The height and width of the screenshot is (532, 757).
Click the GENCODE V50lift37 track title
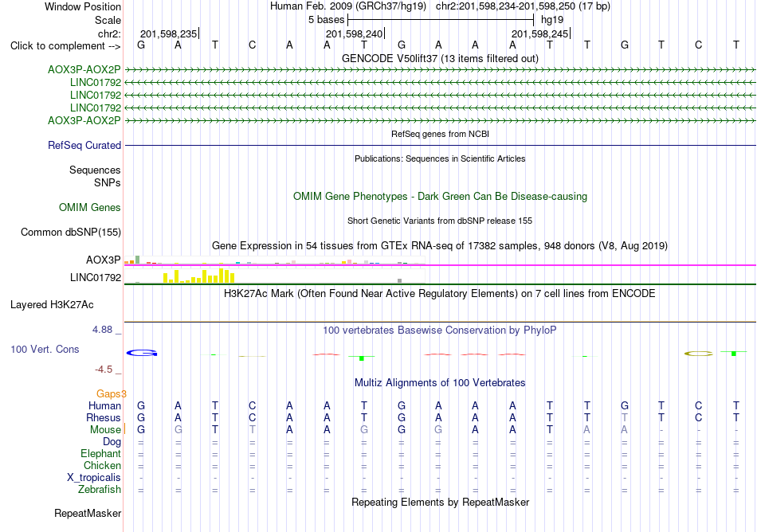[x=440, y=58]
